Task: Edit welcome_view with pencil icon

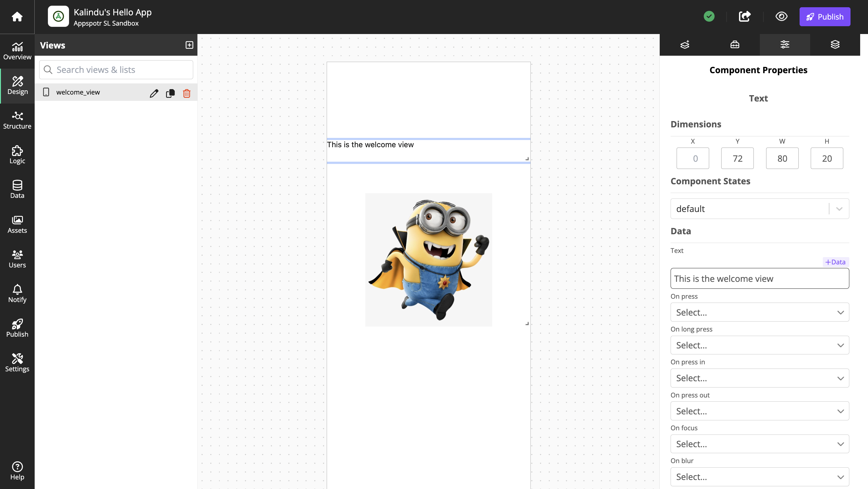Action: click(x=154, y=93)
